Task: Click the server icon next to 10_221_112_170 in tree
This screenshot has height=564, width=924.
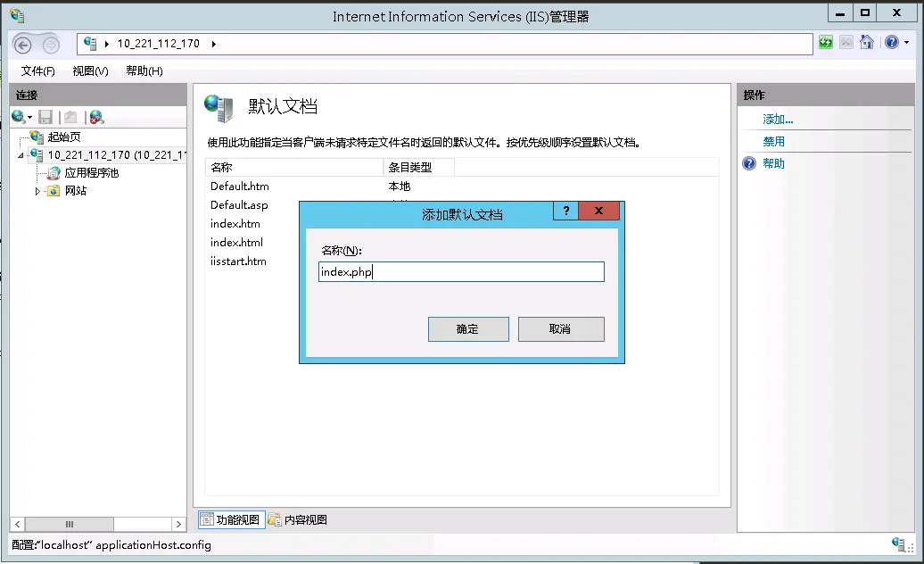Action: click(37, 155)
